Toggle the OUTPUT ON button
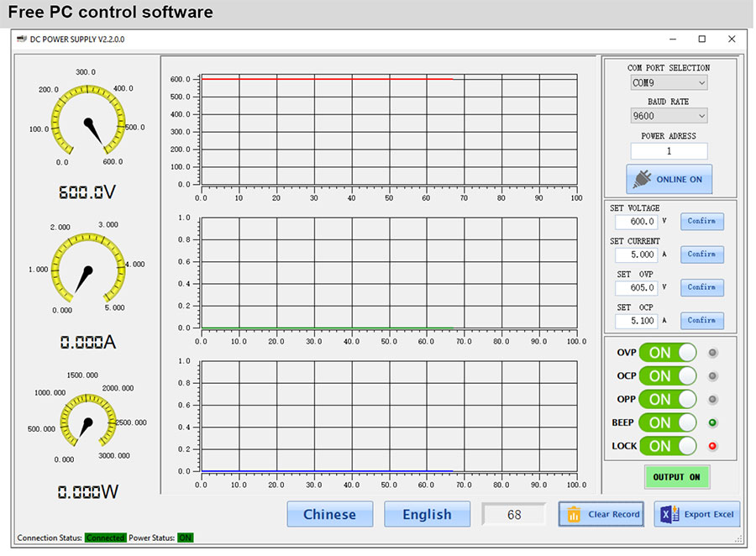756x556 pixels. click(677, 477)
